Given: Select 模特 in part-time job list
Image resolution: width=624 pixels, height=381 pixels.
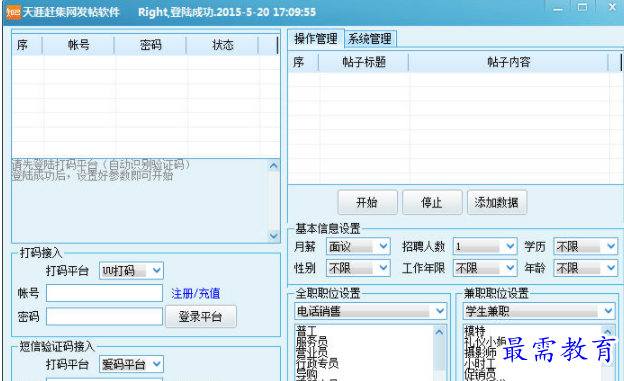Looking at the screenshot, I should tap(475, 330).
